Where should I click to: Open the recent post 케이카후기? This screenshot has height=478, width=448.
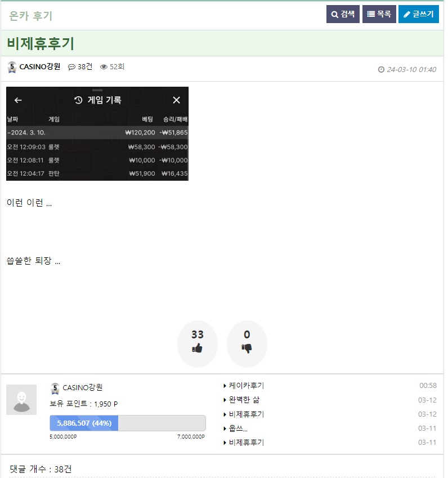tap(247, 386)
